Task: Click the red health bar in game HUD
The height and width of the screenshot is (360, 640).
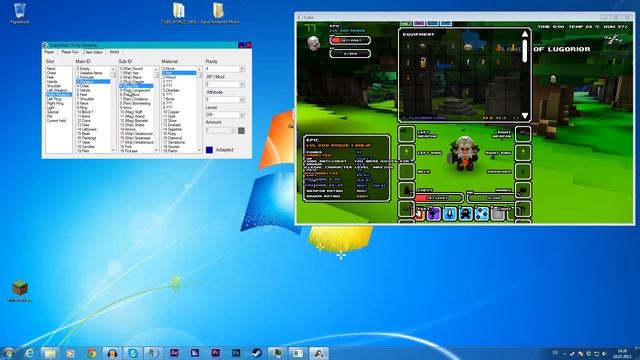Action: click(350, 40)
